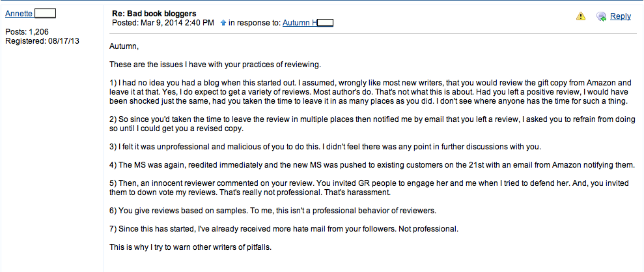This screenshot has height=272, width=644.
Task: Click the yellow warning report abuse icon
Action: [581, 16]
